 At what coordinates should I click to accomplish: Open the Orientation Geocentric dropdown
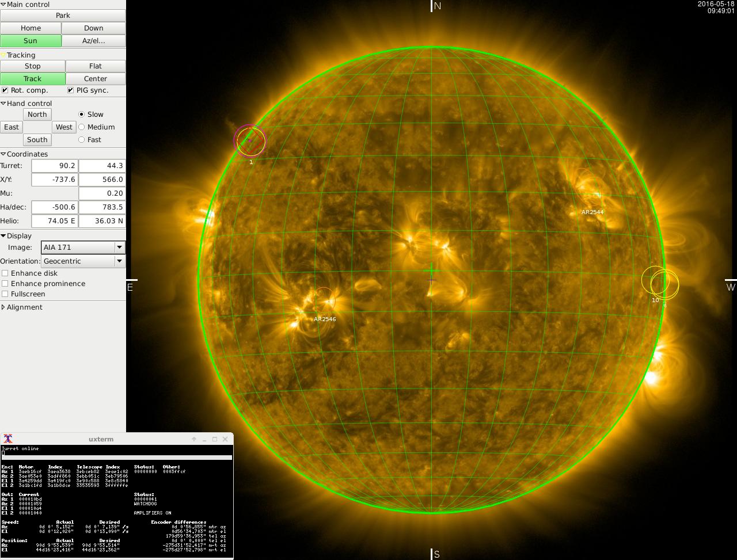(83, 261)
